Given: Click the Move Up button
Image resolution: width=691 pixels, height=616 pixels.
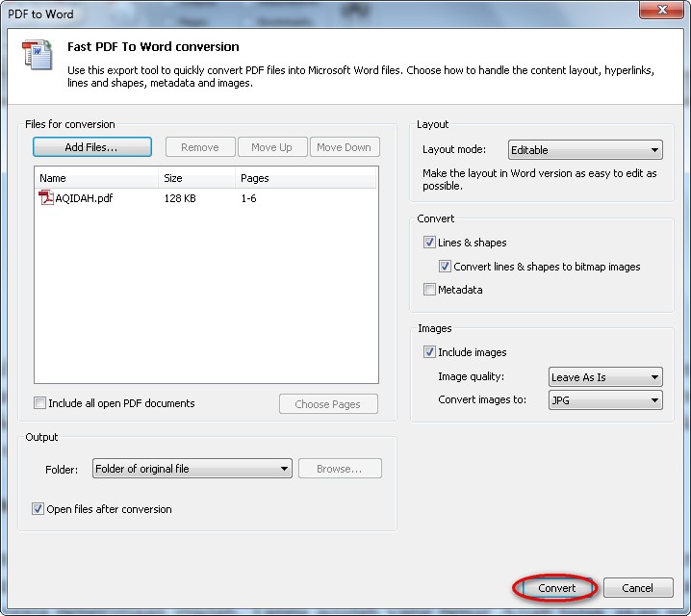Looking at the screenshot, I should pyautogui.click(x=272, y=147).
